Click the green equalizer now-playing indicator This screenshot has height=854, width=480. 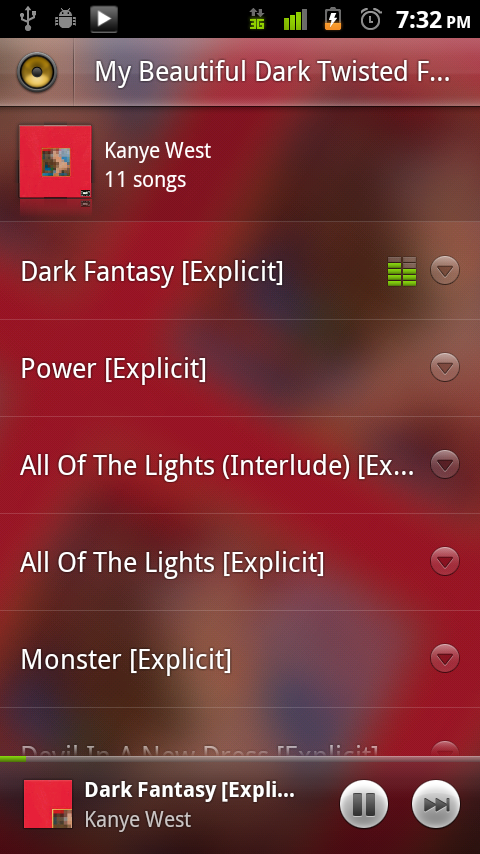coord(402,271)
